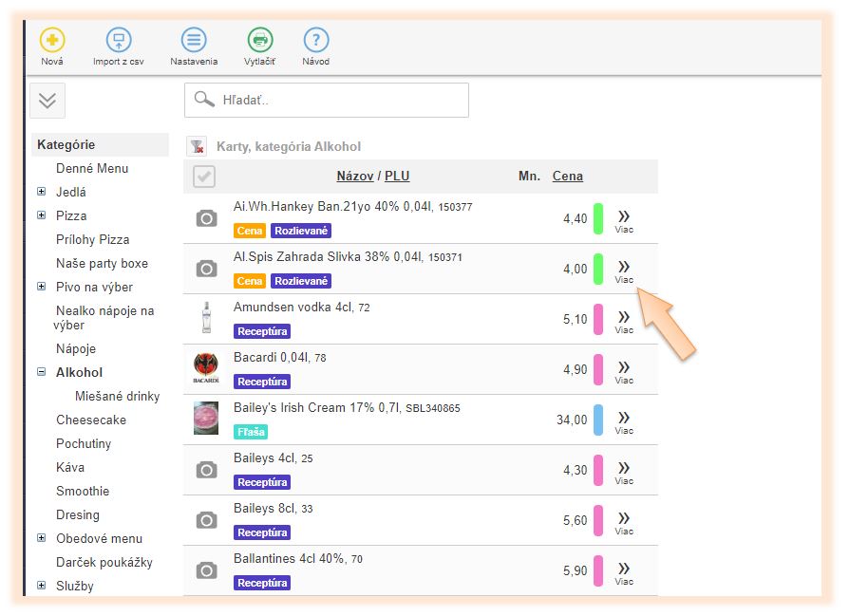Screen dimensions: 850x616
Task: Click the Nová (new item) icon
Action: click(52, 41)
